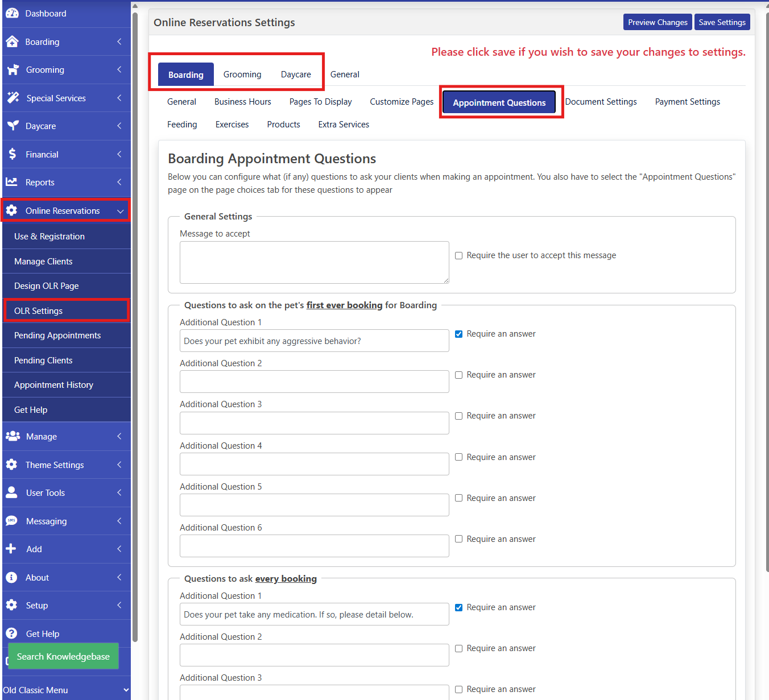
Task: Collapse the Online Reservations menu chevron
Action: point(120,211)
